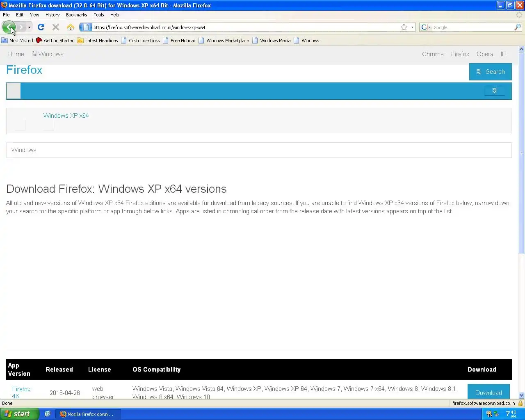This screenshot has width=525, height=420.
Task: Click the Opera link in the site navigation
Action: [485, 54]
